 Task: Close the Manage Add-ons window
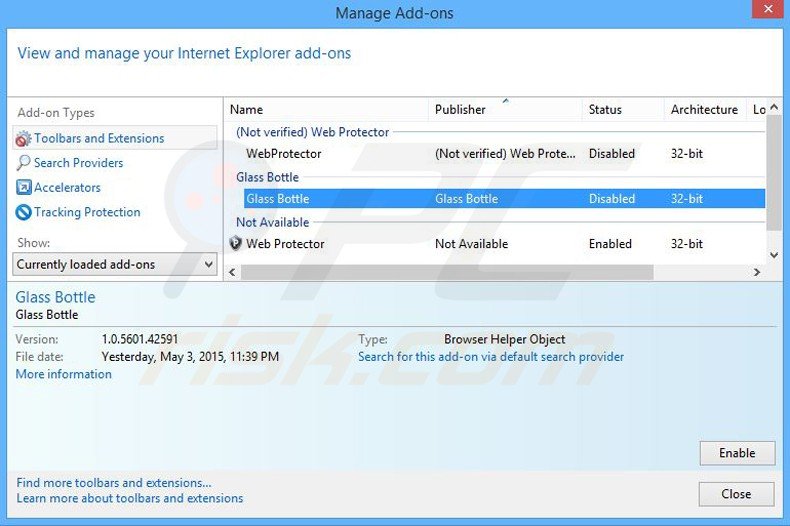tap(768, 9)
